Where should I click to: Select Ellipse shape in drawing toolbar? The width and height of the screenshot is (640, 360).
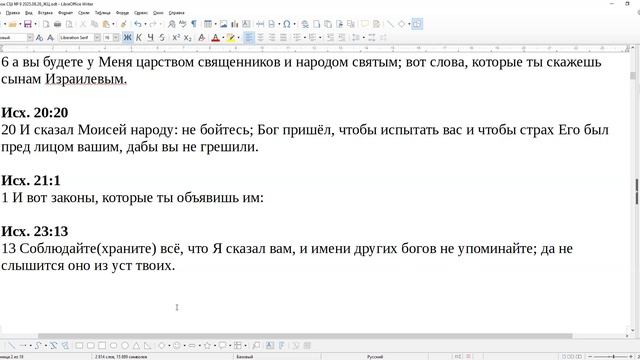click(113, 346)
